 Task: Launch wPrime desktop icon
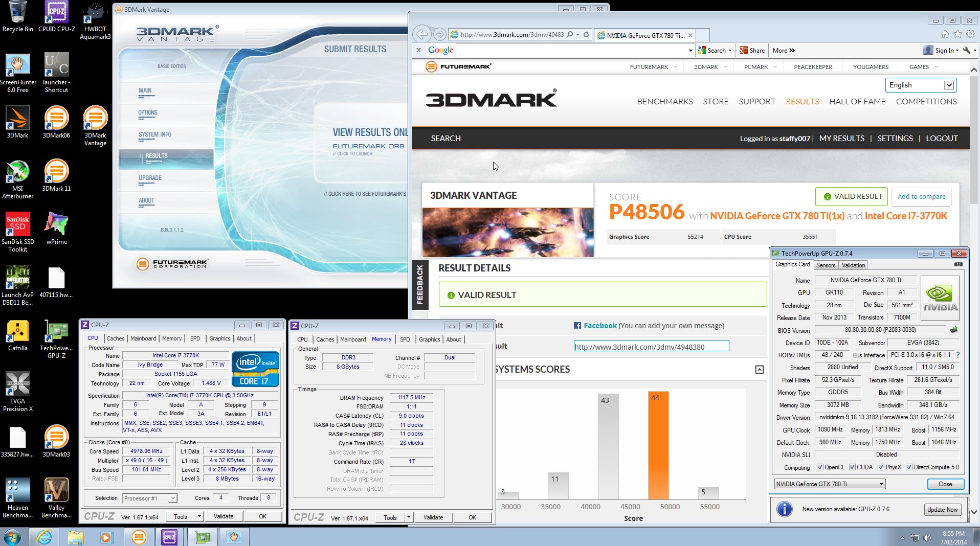pos(56,229)
